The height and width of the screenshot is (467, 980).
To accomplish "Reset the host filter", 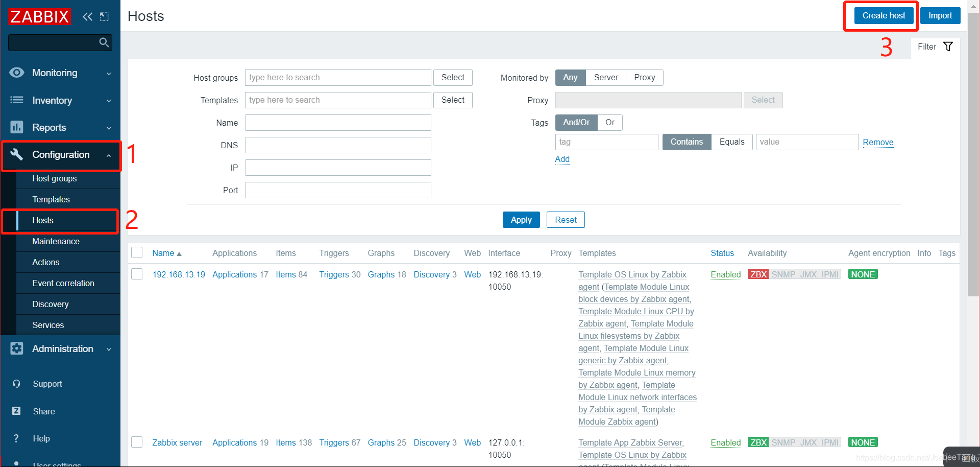I will click(566, 220).
